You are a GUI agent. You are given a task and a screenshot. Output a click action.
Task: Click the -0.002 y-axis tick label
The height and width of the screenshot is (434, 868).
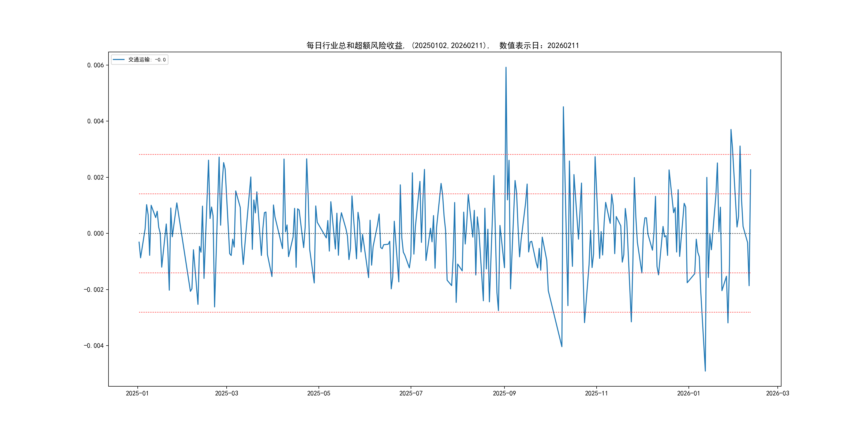tap(94, 290)
